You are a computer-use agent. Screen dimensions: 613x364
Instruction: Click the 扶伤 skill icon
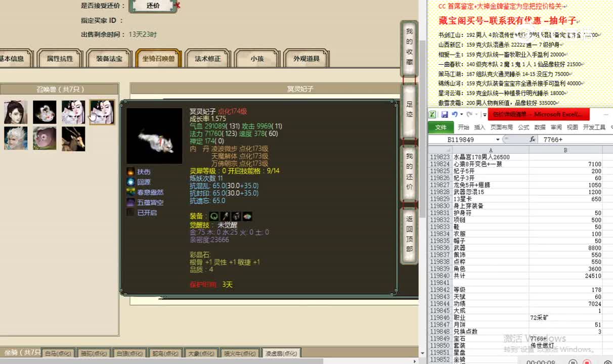130,172
